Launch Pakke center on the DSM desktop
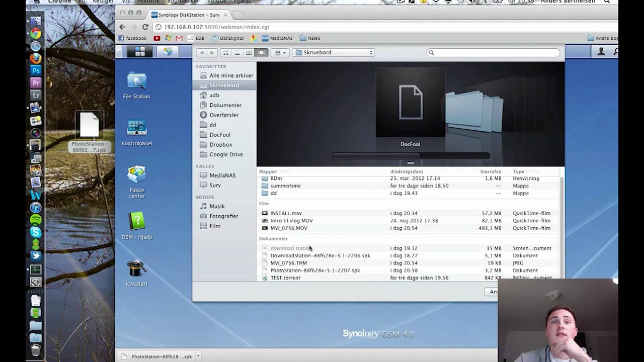Image resolution: width=644 pixels, height=362 pixels. [x=136, y=182]
